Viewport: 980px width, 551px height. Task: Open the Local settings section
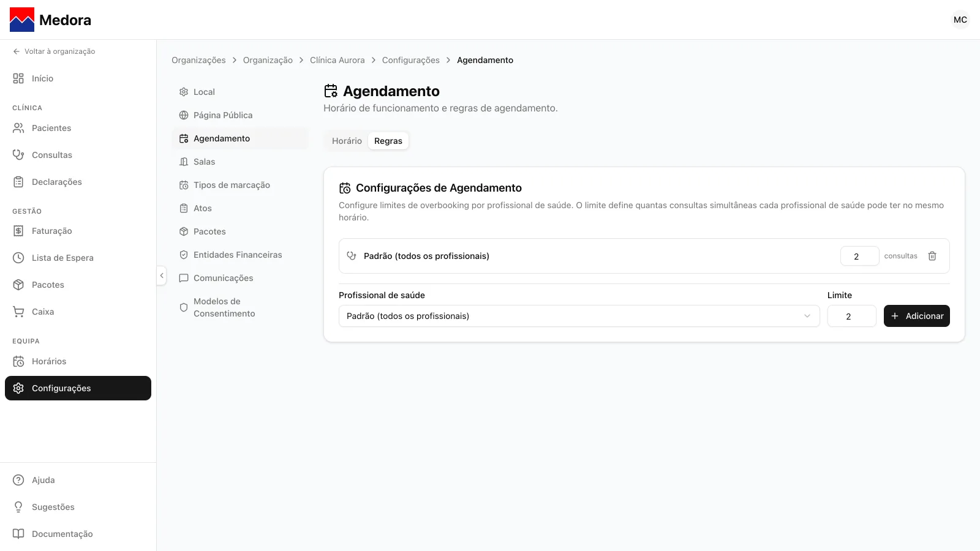click(240, 92)
